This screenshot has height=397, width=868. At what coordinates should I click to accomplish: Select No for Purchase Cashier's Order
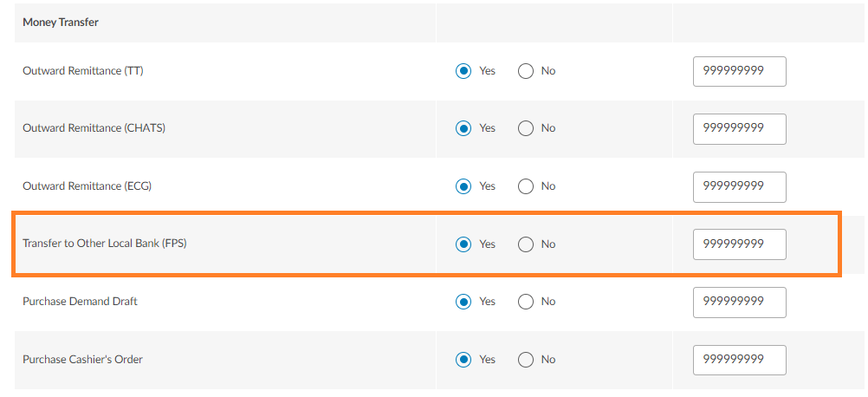coord(526,360)
